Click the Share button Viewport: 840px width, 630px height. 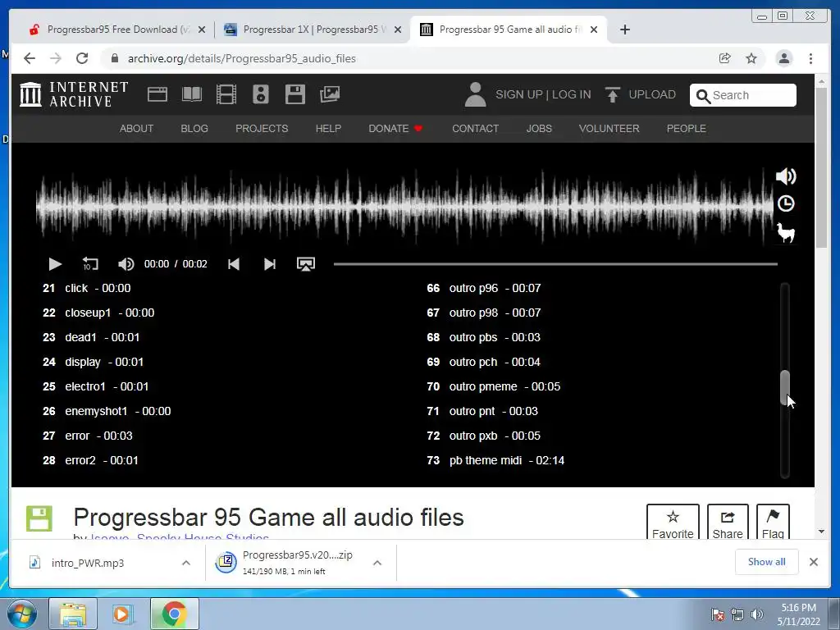click(728, 522)
